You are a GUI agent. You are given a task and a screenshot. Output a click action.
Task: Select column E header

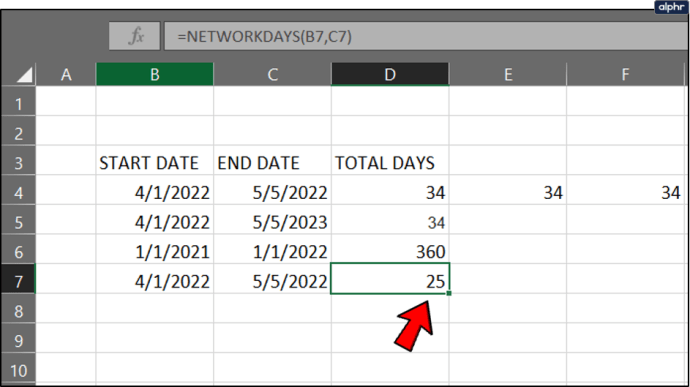pos(508,74)
